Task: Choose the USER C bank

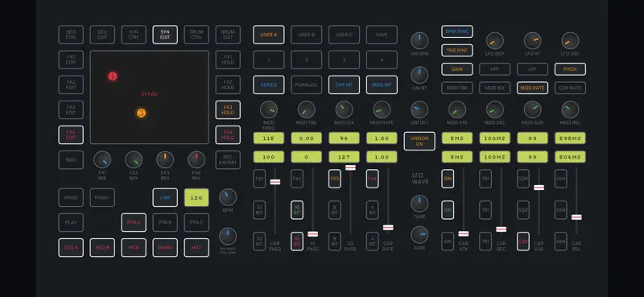Action: (345, 35)
